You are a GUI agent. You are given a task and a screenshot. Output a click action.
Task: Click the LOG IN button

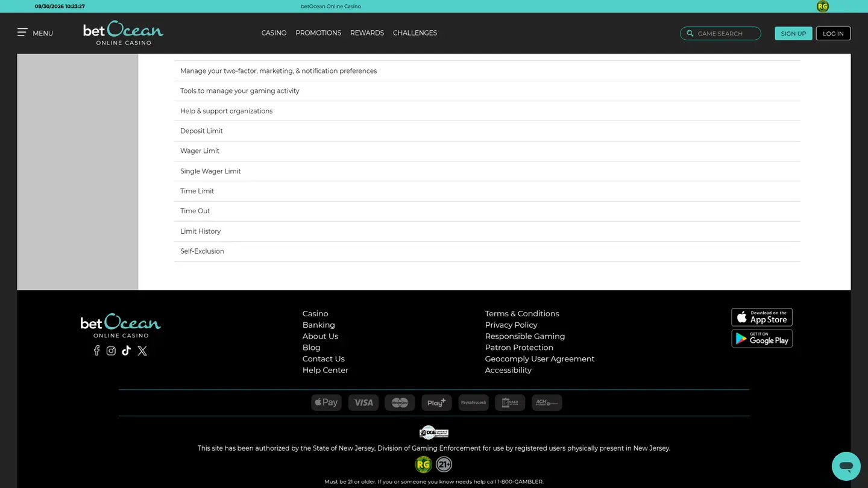coord(833,34)
